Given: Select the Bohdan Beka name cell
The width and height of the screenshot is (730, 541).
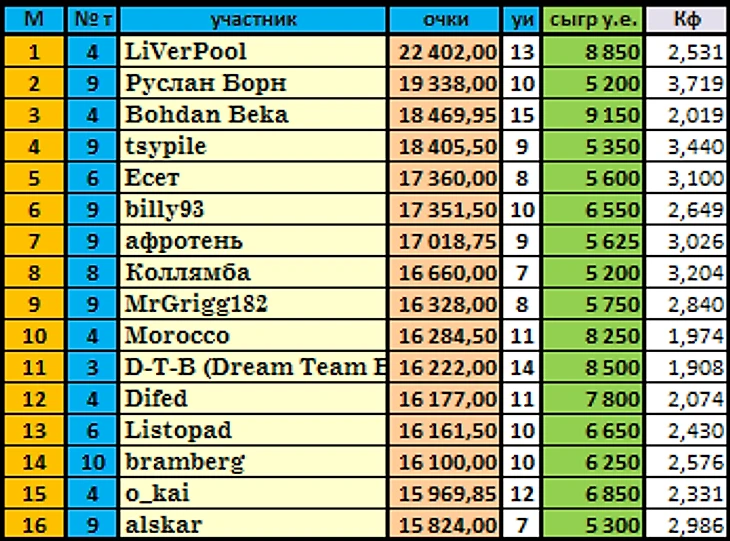Looking at the screenshot, I should tap(253, 115).
